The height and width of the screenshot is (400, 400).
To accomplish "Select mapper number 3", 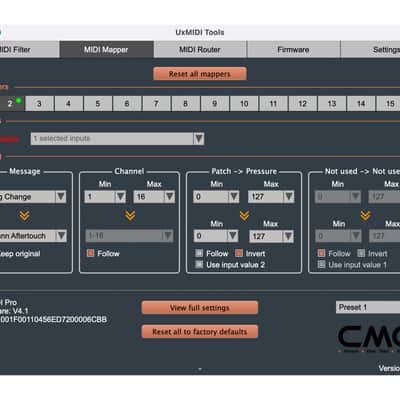I will tap(39, 103).
